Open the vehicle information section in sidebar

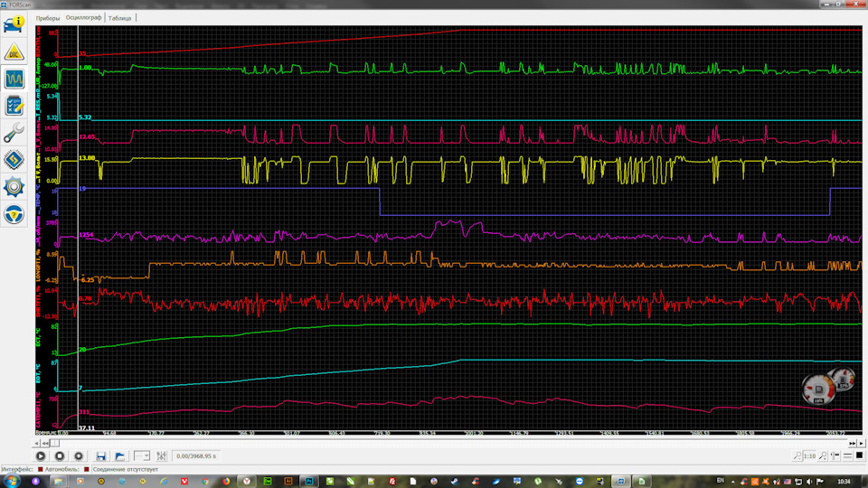[14, 24]
